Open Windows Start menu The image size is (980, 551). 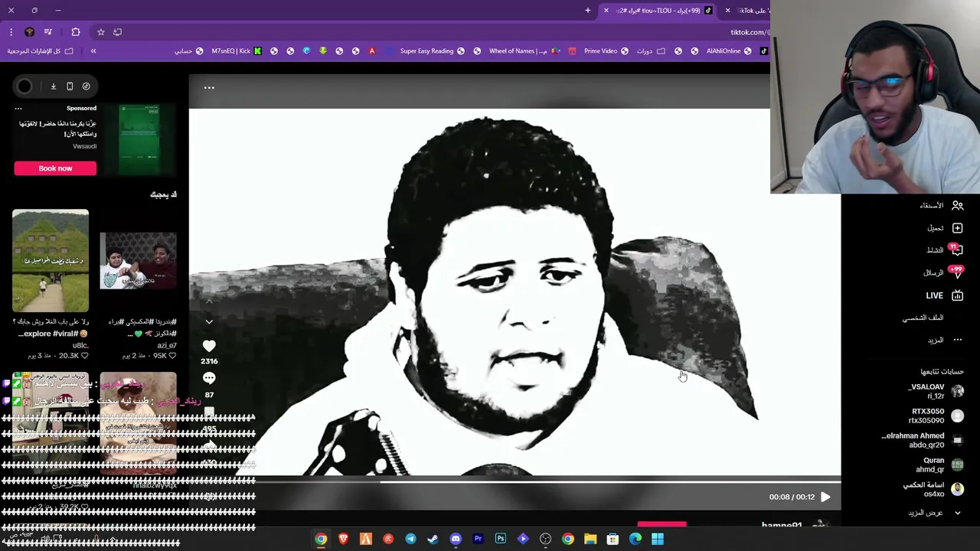click(658, 540)
